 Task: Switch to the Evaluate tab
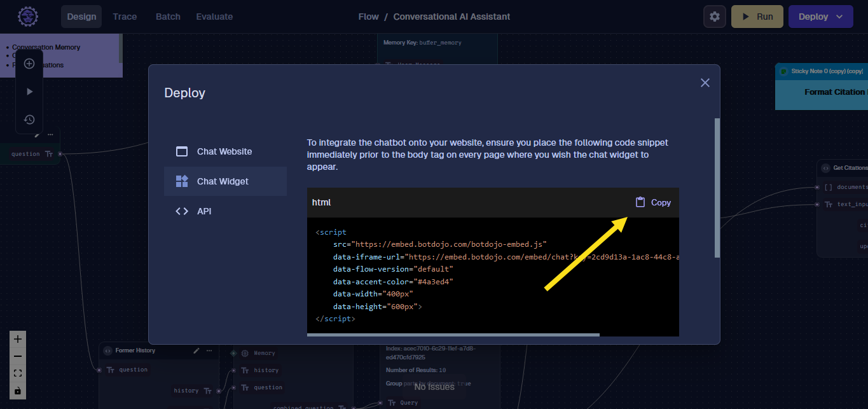click(214, 17)
